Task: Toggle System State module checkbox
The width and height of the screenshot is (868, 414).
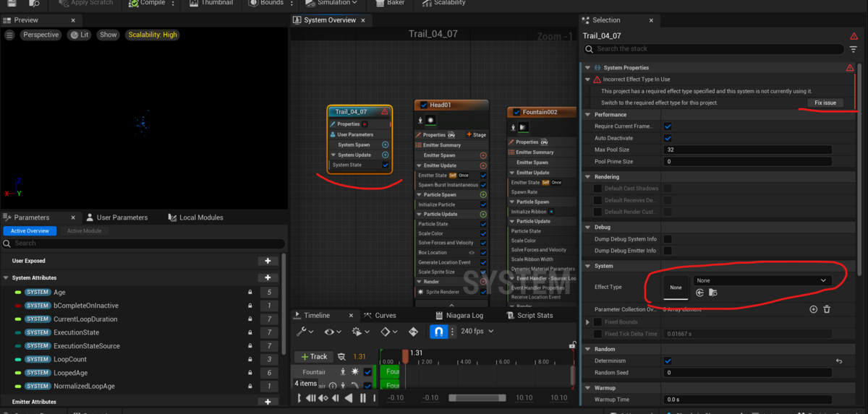Action: pos(385,165)
